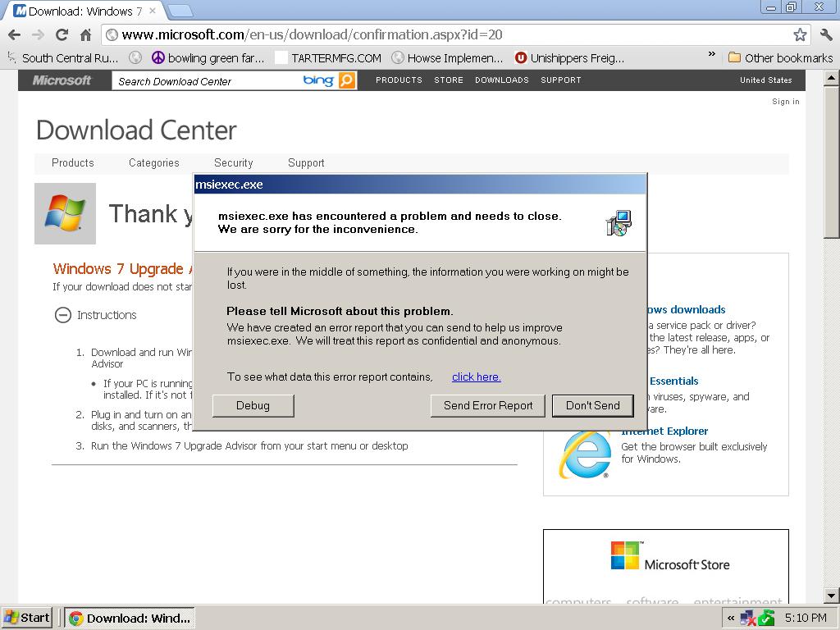840x630 pixels.
Task: Open the Windows Start menu
Action: pos(27,619)
